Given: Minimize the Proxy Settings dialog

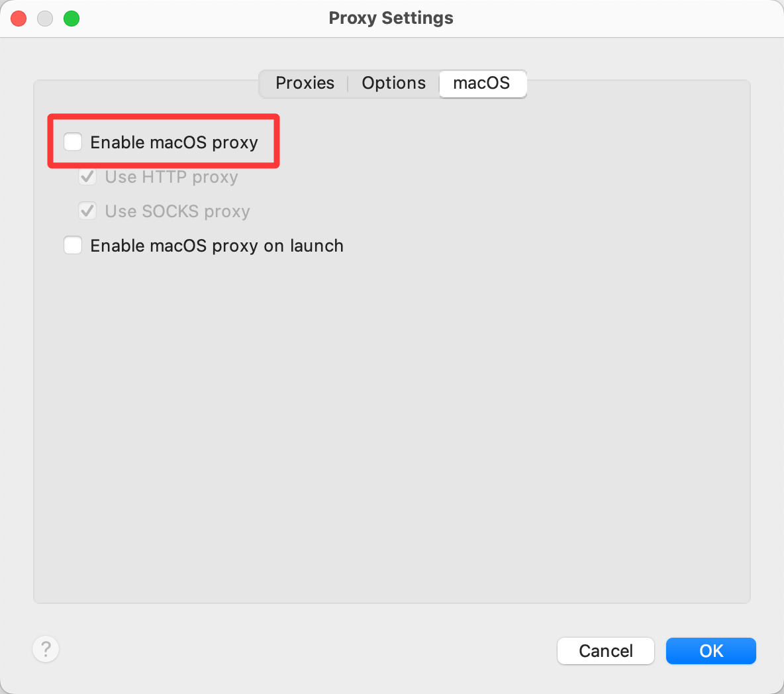Looking at the screenshot, I should tap(45, 19).
